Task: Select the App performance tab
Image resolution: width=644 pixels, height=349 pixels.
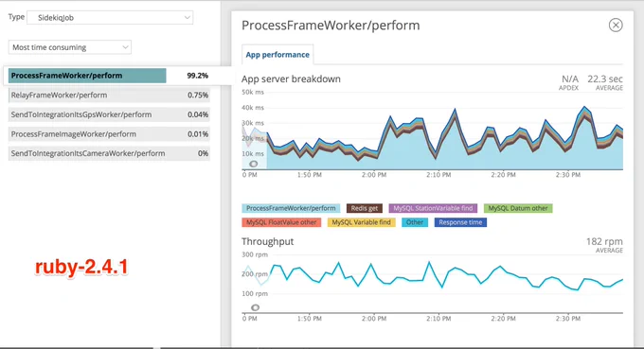Action: coord(277,55)
